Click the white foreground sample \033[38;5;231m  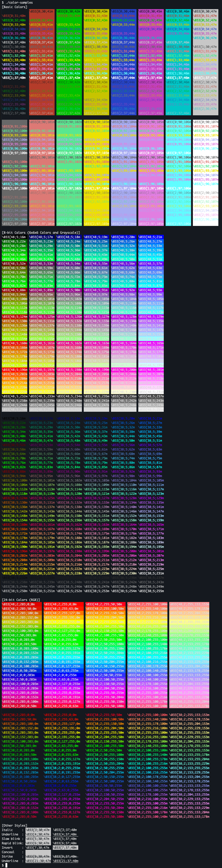click(151, 573)
